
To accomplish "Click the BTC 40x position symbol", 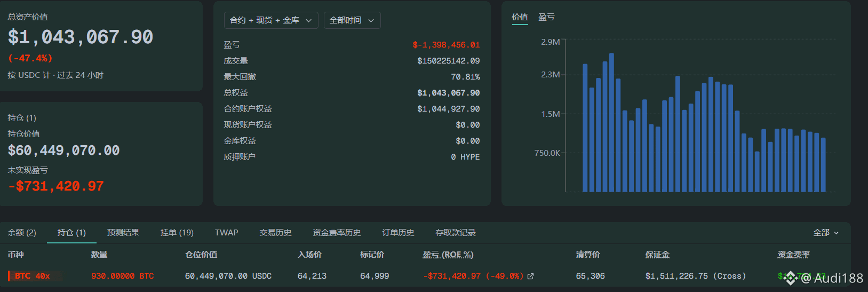I will pyautogui.click(x=33, y=276).
